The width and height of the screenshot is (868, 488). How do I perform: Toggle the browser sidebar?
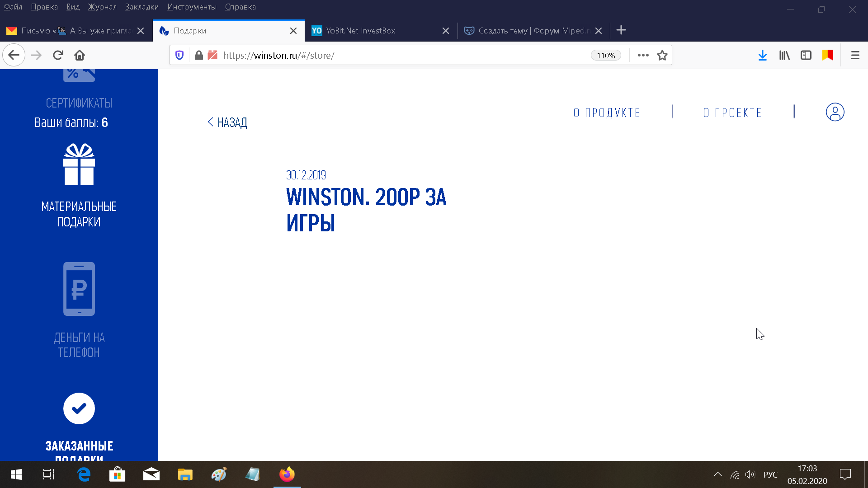pos(806,55)
